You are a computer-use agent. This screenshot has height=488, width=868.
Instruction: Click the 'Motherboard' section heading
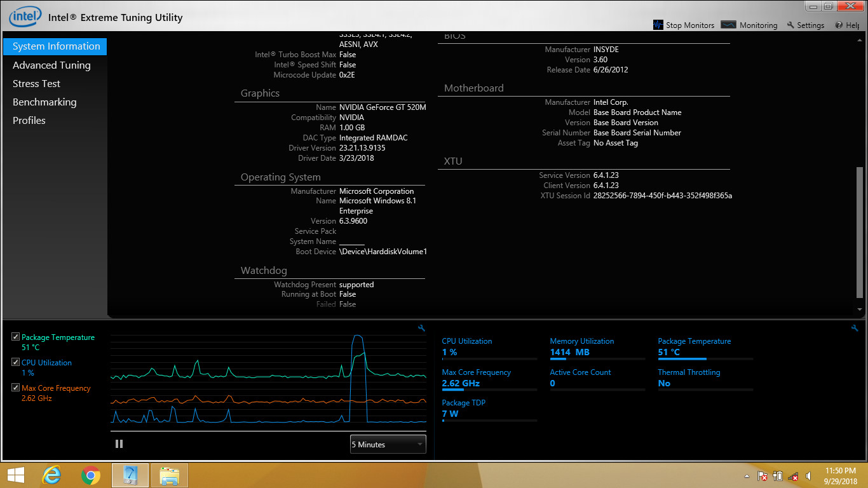pyautogui.click(x=473, y=88)
